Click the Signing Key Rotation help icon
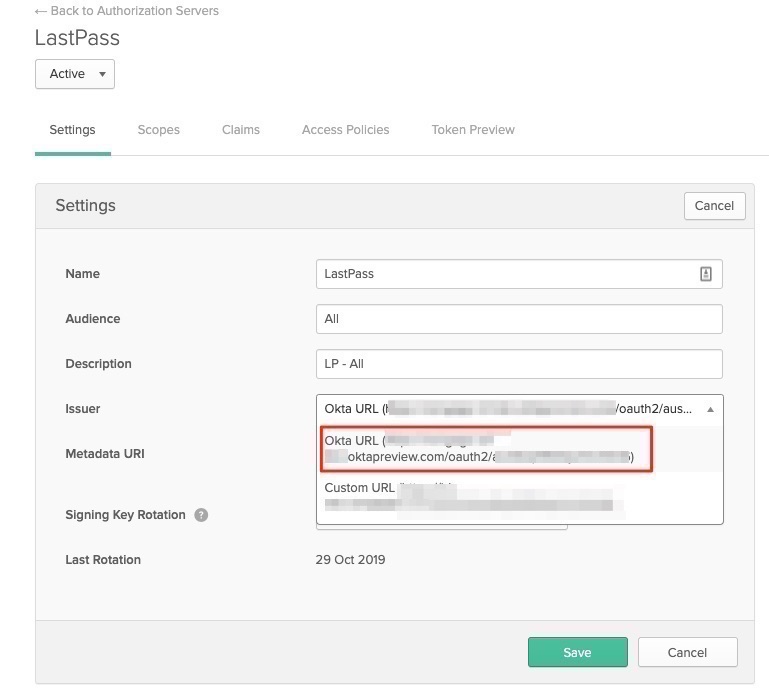 pyautogui.click(x=201, y=515)
